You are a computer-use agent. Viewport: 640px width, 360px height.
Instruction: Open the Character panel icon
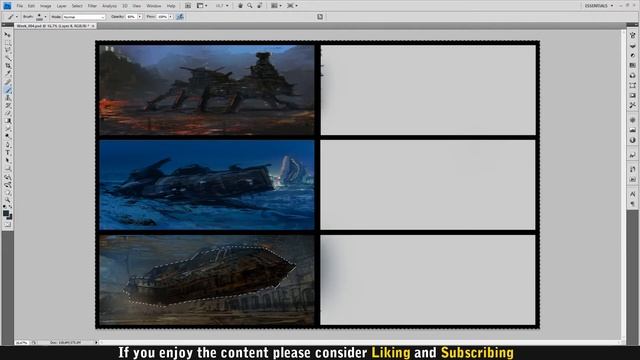[632, 194]
